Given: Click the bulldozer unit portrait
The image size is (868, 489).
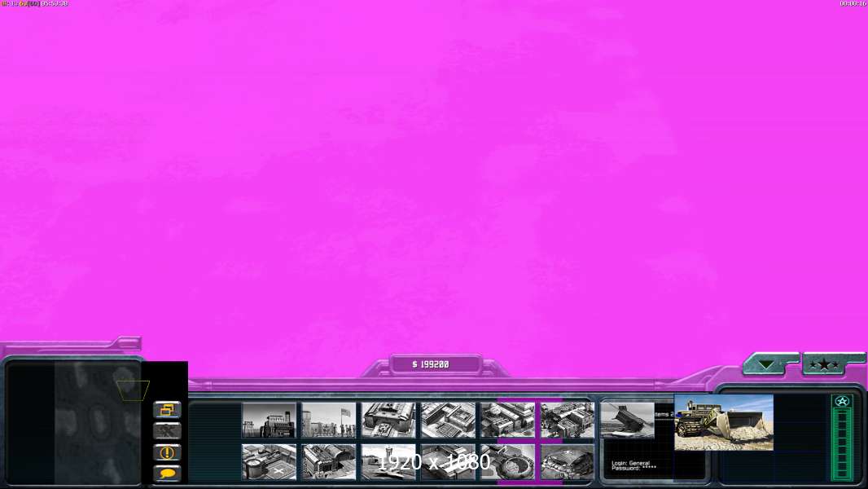Looking at the screenshot, I should pyautogui.click(x=723, y=422).
